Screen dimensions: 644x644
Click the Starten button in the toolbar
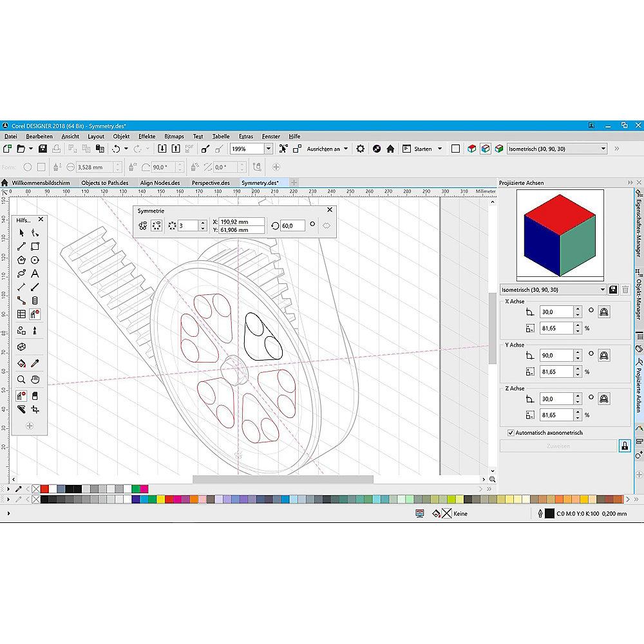423,149
